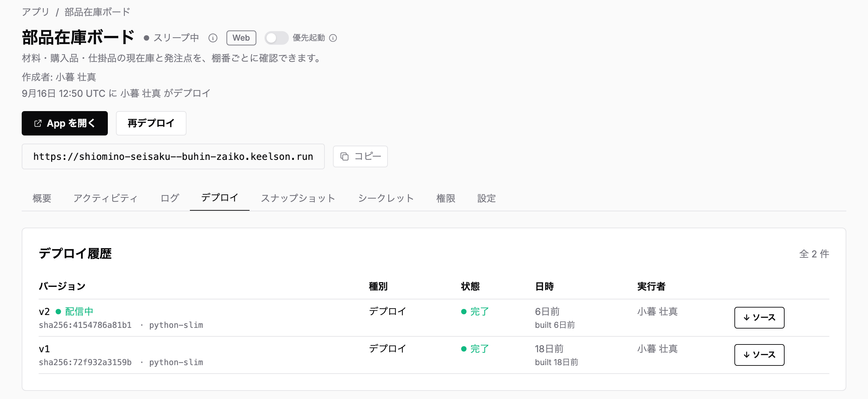Open the 権限 tab

[446, 198]
